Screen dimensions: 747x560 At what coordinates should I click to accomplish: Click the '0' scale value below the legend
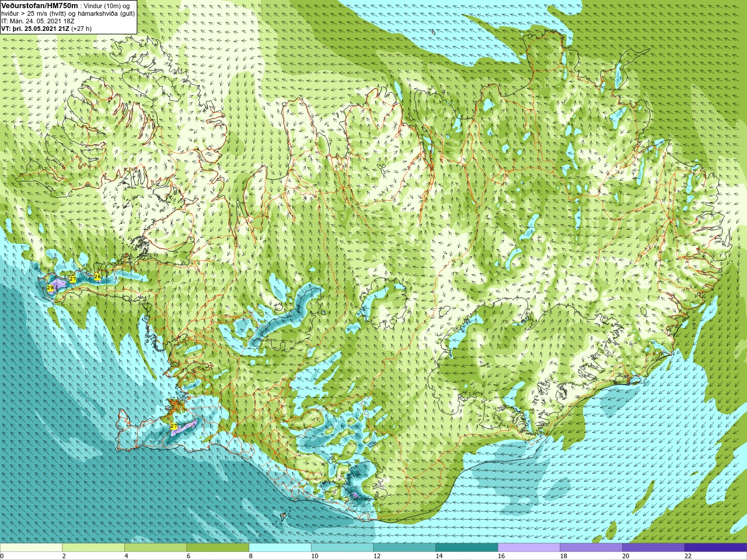[2, 556]
